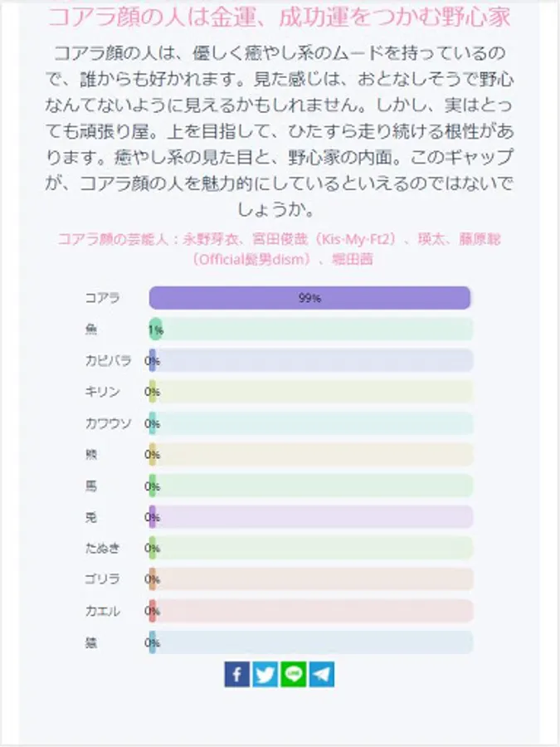Click the pink コアラ顔の人は金運 heading
The width and height of the screenshot is (560, 747).
click(x=279, y=17)
